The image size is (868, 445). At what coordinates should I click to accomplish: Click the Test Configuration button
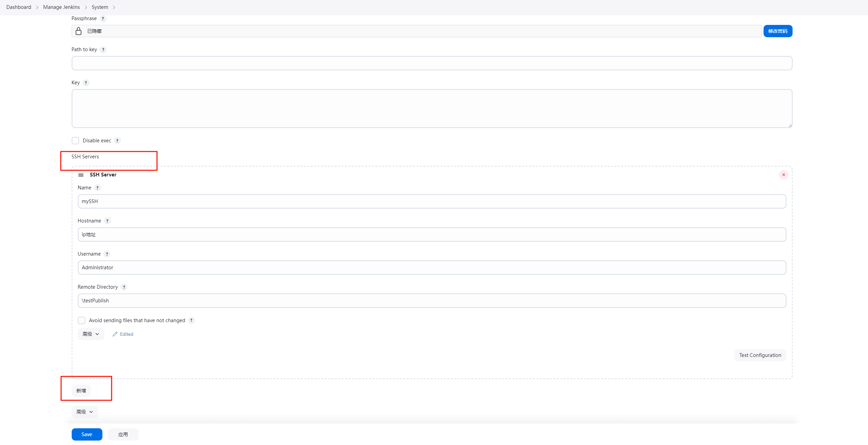(760, 355)
